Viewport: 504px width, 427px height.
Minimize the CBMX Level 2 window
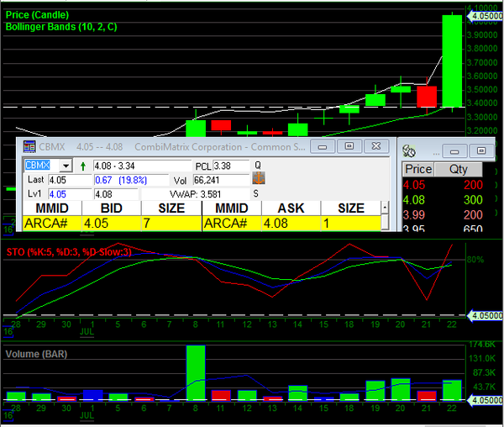click(x=321, y=146)
